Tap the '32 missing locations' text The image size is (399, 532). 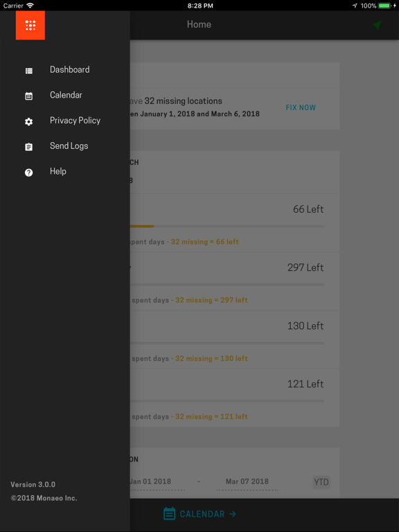point(183,101)
